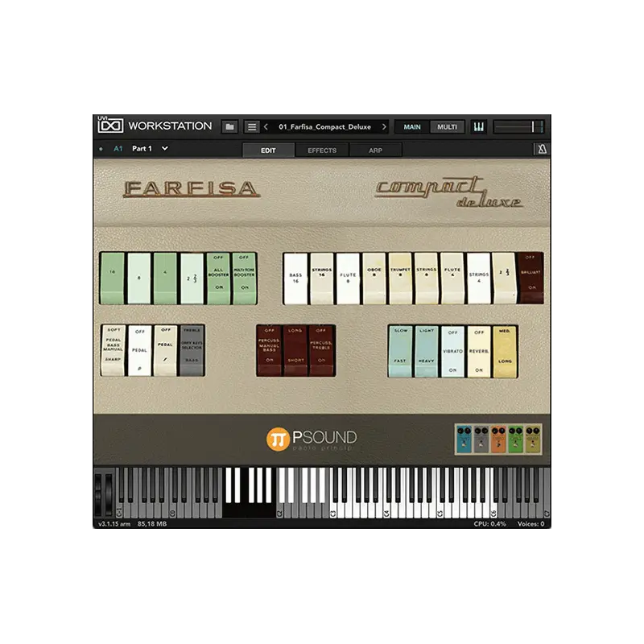Screen dimensions: 644x644
Task: Flip the Long/Short percussion switch
Action: 295,351
